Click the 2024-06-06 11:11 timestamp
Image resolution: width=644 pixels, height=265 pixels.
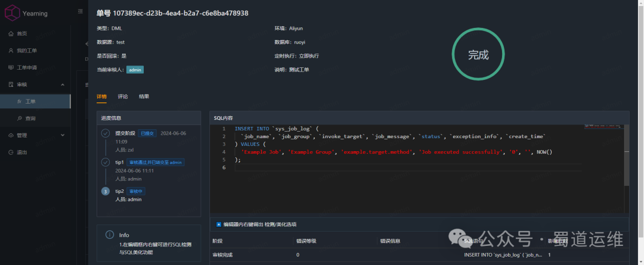pos(134,170)
